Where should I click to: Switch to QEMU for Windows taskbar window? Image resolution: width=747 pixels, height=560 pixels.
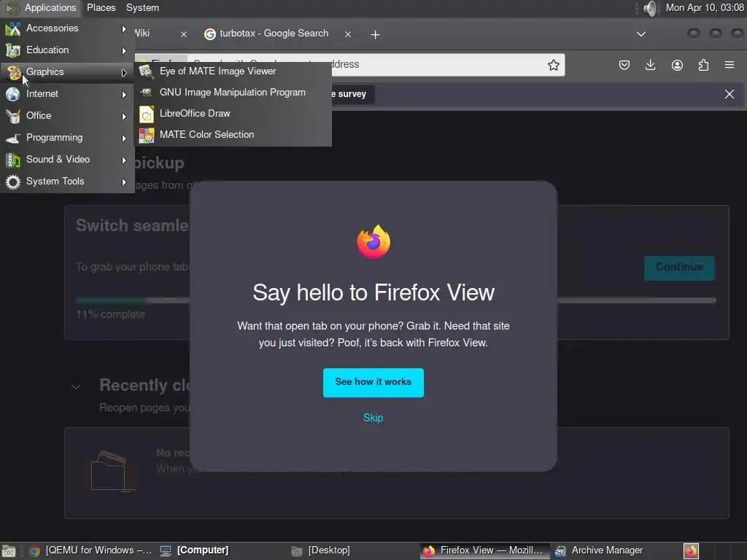pyautogui.click(x=90, y=551)
